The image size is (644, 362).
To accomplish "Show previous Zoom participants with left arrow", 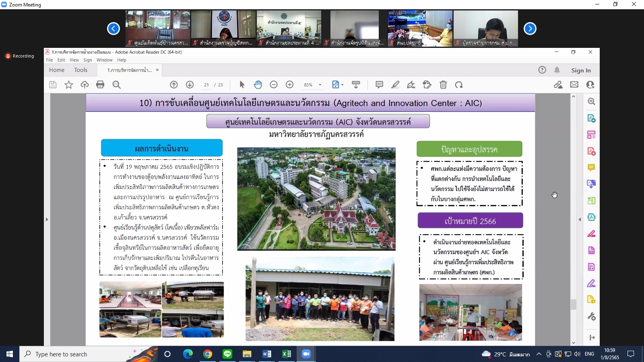I will pos(114,29).
